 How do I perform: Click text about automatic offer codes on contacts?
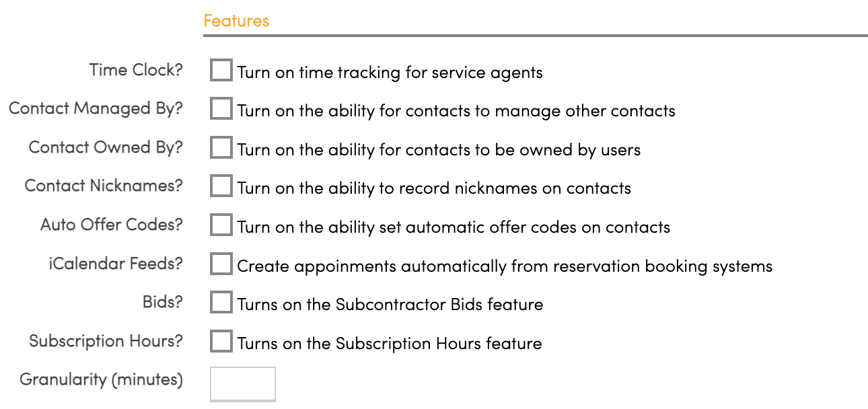tap(454, 227)
